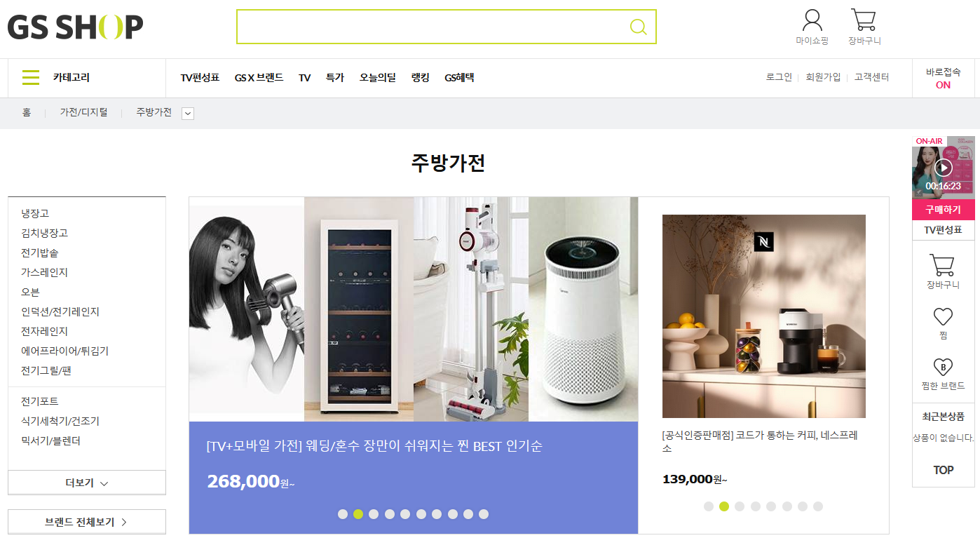The height and width of the screenshot is (545, 980).
Task: Open the 카테고리 hamburger menu icon
Action: click(x=31, y=77)
